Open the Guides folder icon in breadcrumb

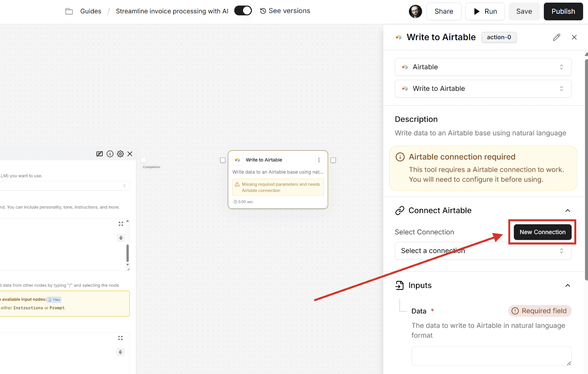69,11
